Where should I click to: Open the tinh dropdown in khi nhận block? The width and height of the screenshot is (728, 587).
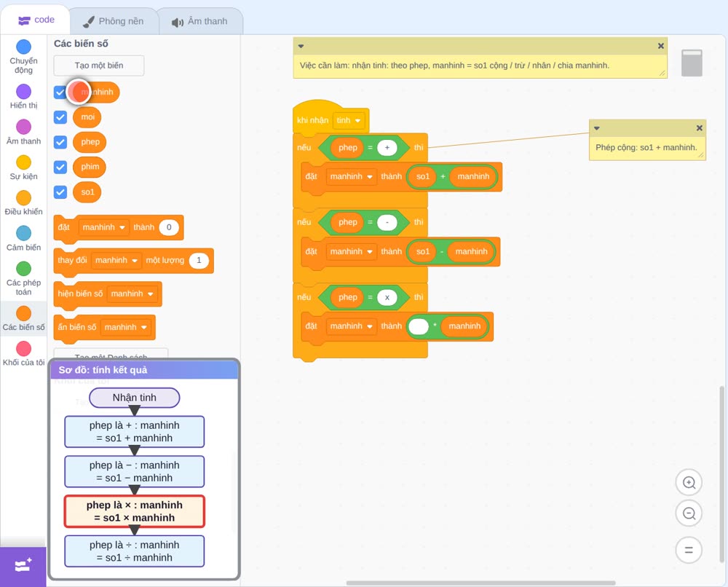point(349,120)
